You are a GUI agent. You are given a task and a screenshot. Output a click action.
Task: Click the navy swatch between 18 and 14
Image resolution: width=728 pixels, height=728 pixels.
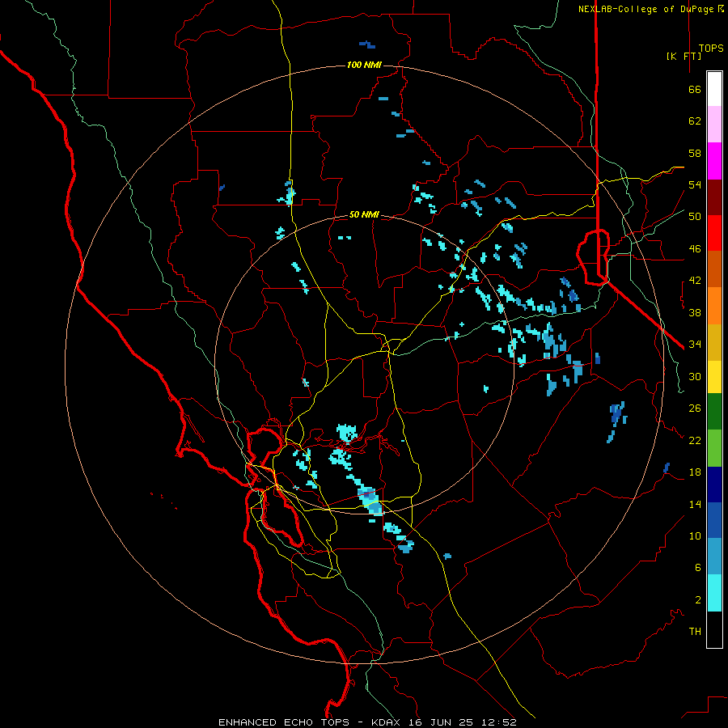(714, 485)
